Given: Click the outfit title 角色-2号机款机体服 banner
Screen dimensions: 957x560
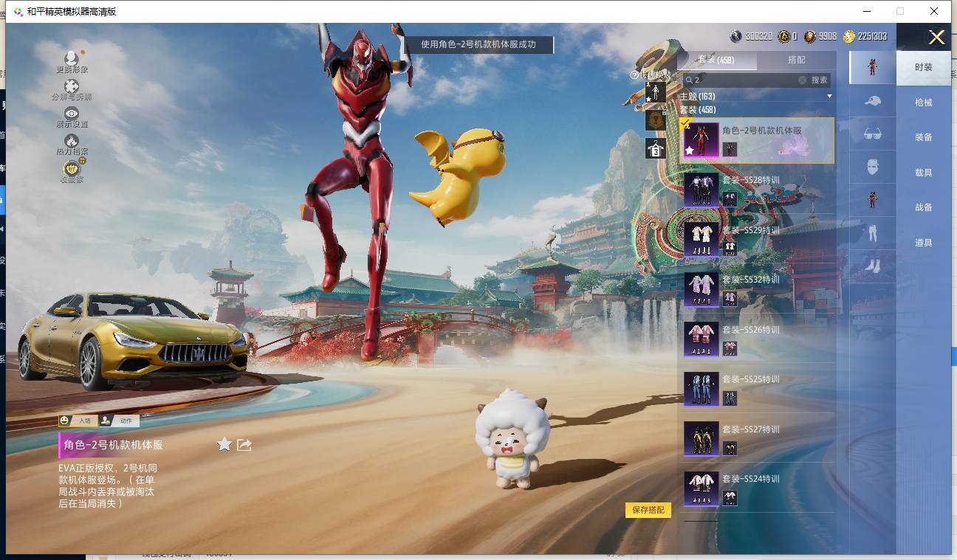Looking at the screenshot, I should tap(114, 445).
